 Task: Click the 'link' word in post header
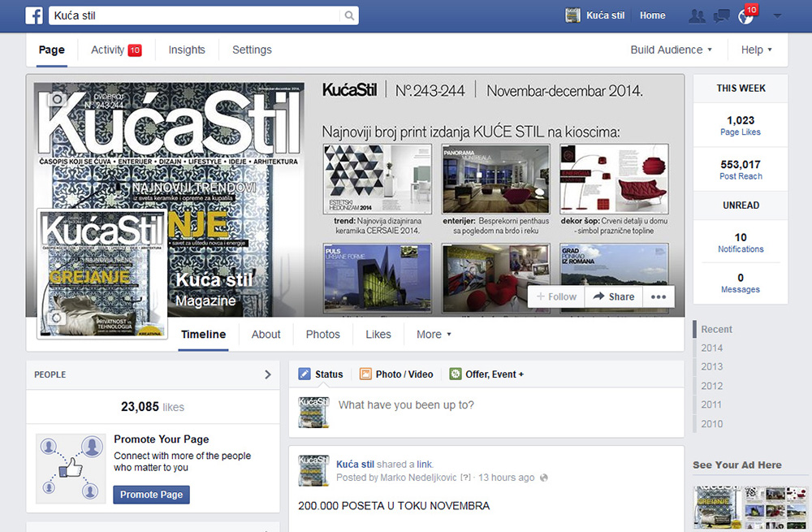tap(424, 464)
